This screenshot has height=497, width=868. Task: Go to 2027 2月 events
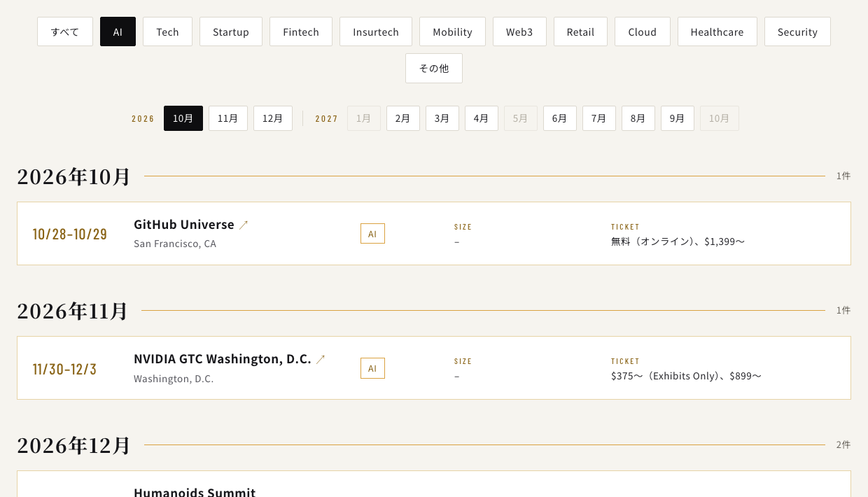tap(403, 118)
